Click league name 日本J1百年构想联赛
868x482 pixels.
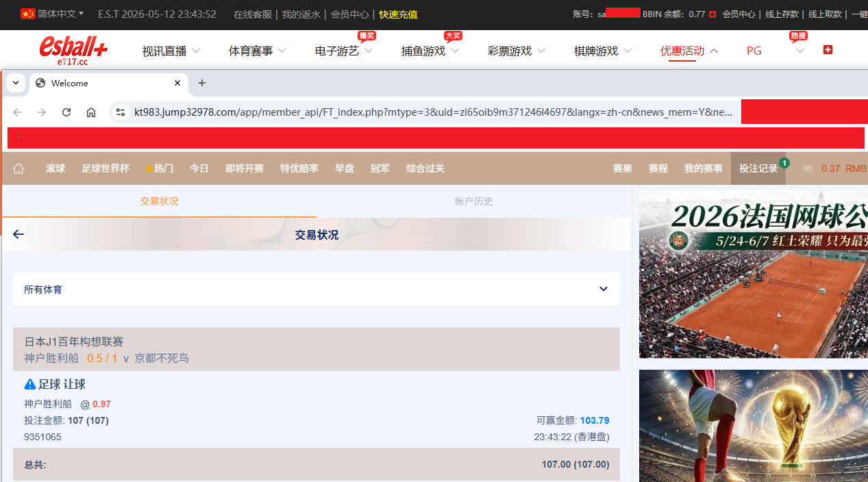pos(74,342)
